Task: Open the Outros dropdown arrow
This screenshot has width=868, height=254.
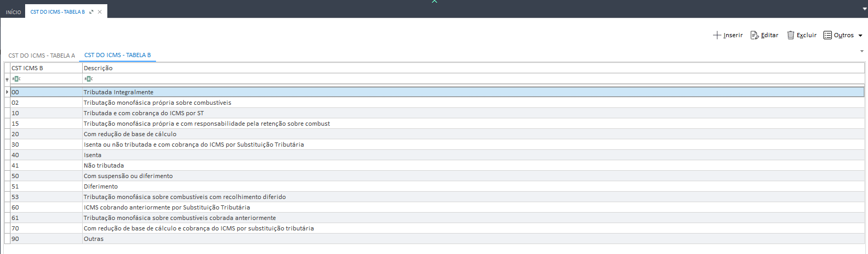Action: pyautogui.click(x=860, y=36)
